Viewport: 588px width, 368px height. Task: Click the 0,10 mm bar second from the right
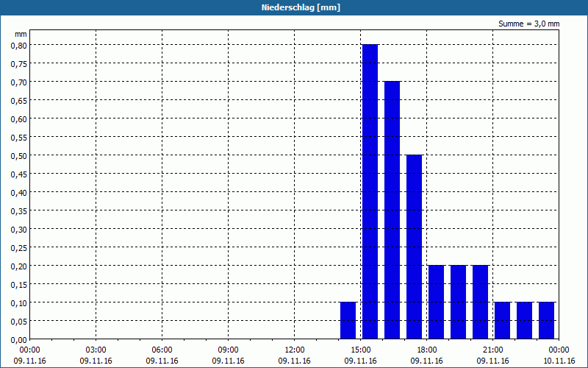pos(524,321)
